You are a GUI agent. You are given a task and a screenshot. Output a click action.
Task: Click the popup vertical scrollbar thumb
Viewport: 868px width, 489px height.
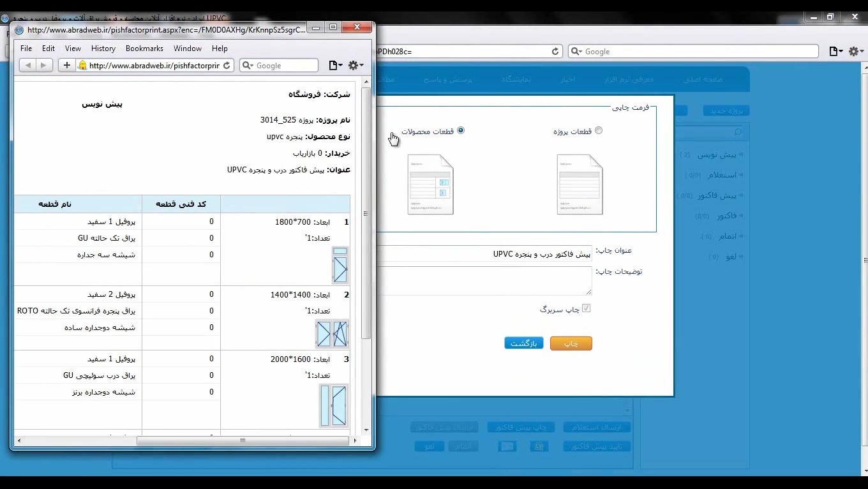(x=366, y=213)
